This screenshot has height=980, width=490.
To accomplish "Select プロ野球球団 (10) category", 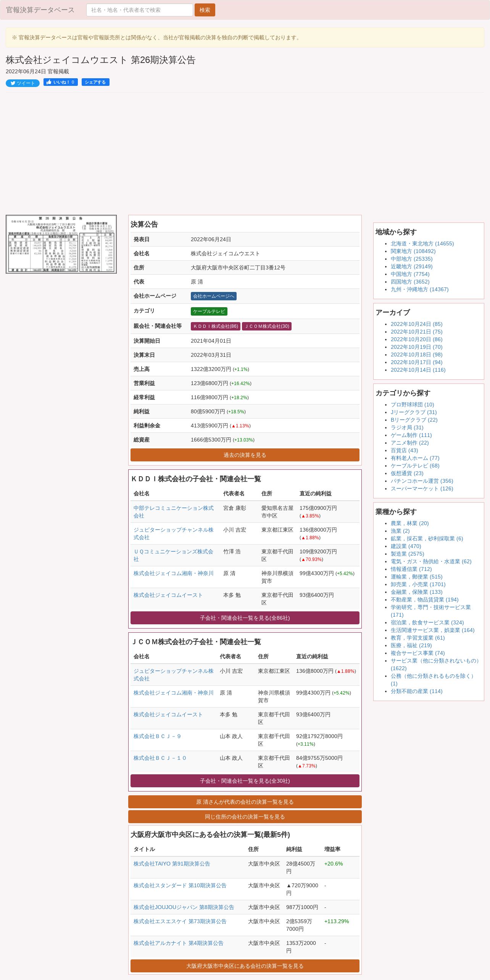I will (x=413, y=405).
